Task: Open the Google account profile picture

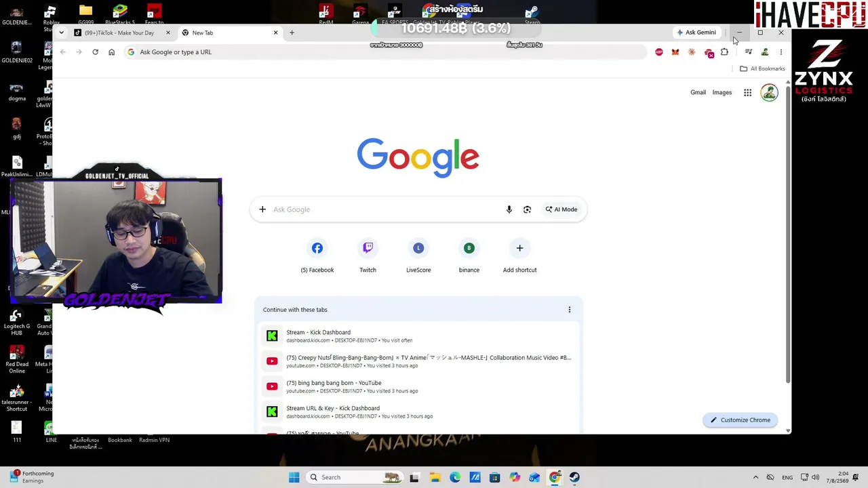Action: pyautogui.click(x=769, y=93)
